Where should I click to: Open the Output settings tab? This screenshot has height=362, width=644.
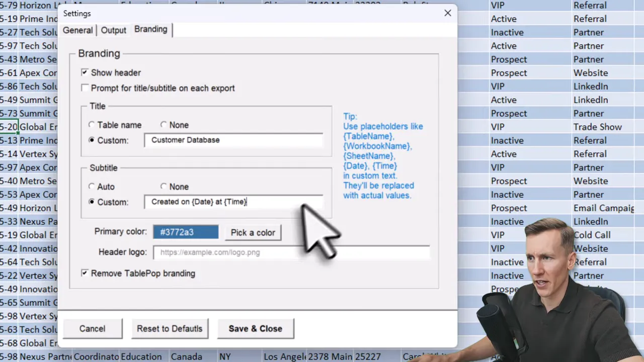coord(113,30)
